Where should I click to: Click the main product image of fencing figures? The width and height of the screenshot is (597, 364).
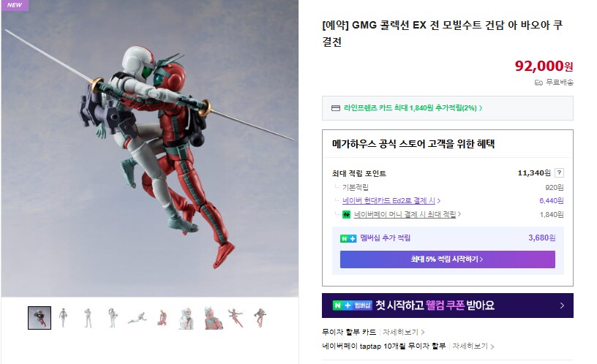click(150, 148)
